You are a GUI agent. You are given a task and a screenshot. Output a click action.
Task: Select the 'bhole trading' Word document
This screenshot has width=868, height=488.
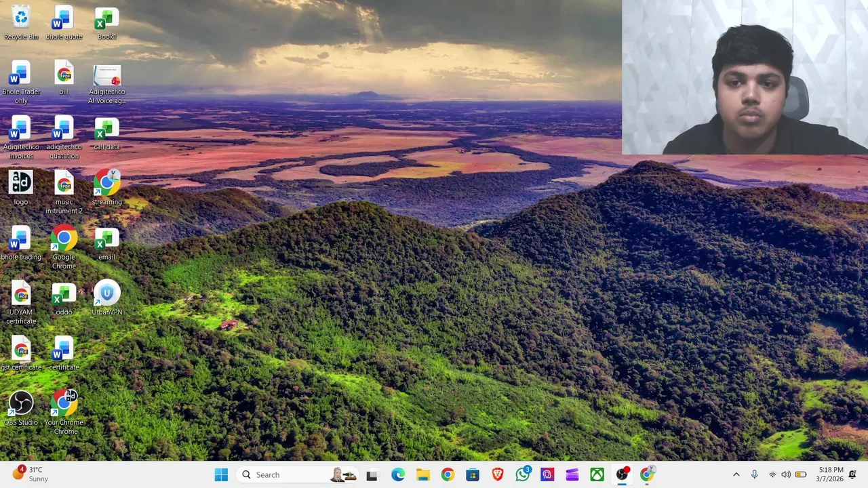pos(21,243)
